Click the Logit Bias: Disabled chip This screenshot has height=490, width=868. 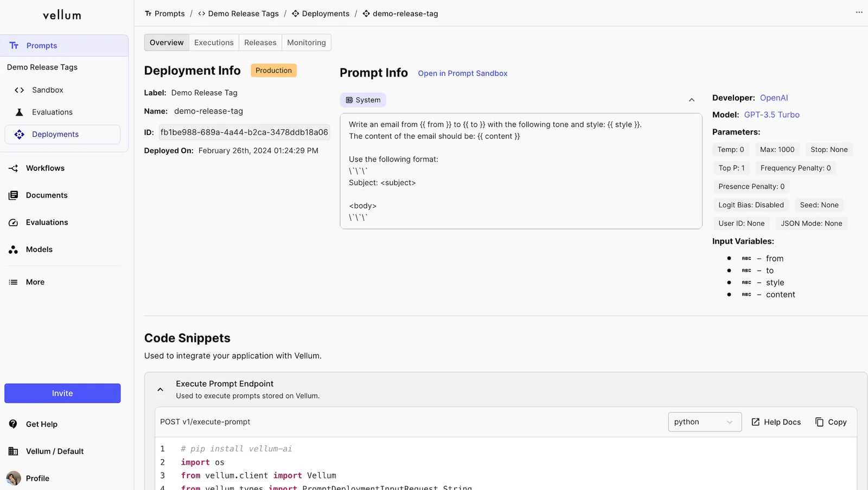[x=751, y=205]
